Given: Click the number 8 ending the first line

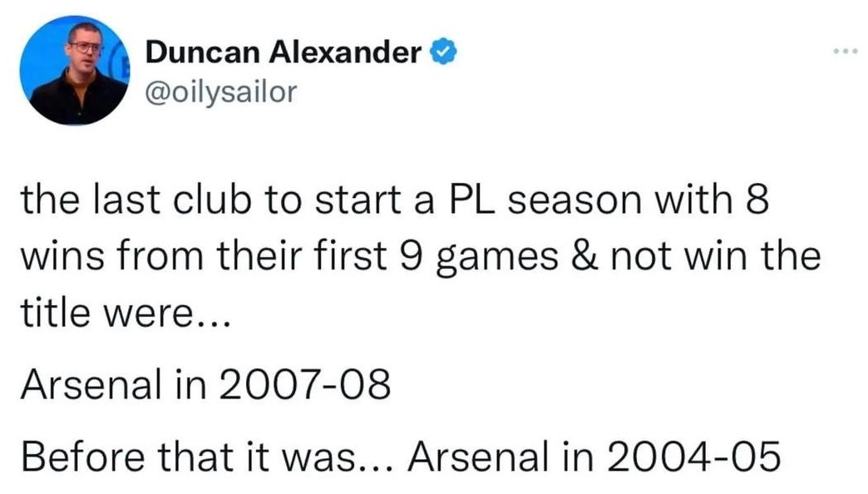Looking at the screenshot, I should 757,200.
